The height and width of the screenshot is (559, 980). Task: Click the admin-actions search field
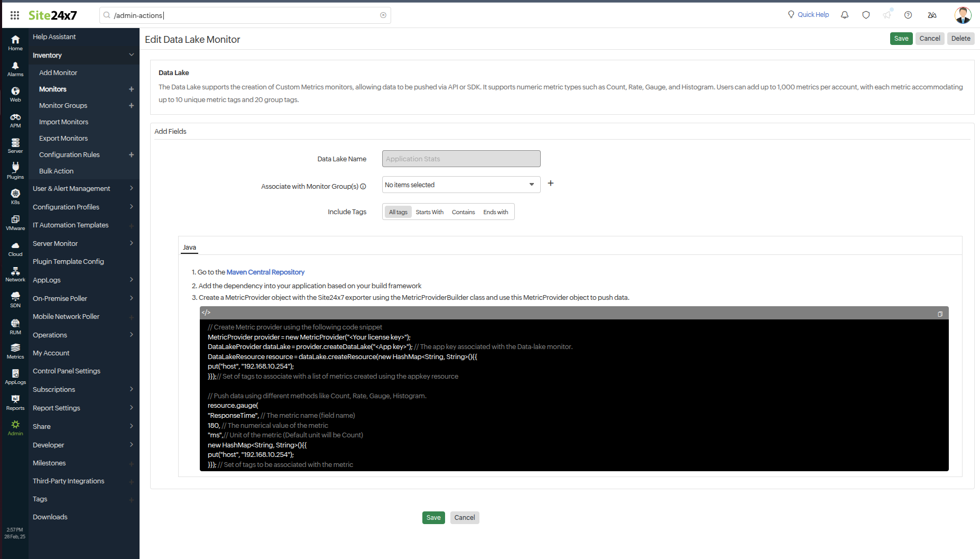coord(245,15)
